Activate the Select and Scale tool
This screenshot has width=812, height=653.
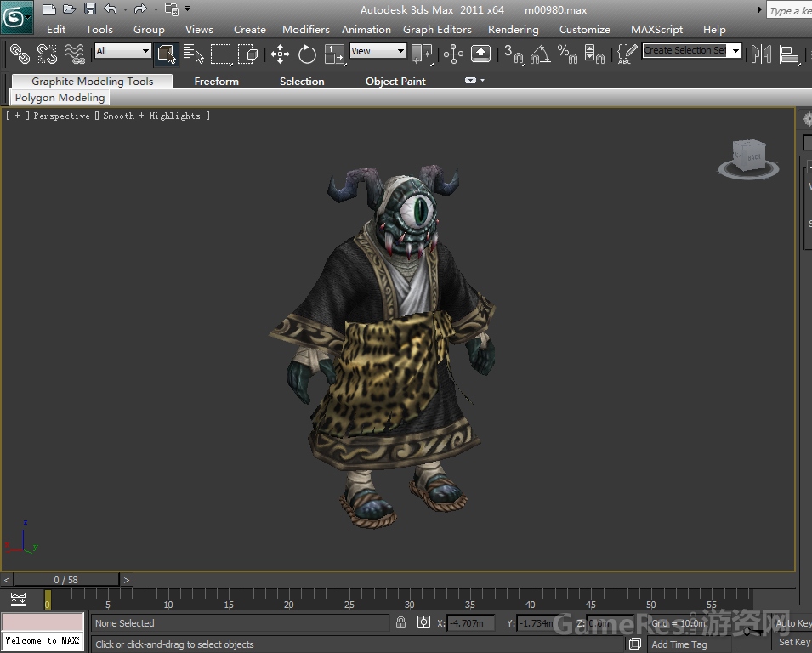[x=334, y=54]
